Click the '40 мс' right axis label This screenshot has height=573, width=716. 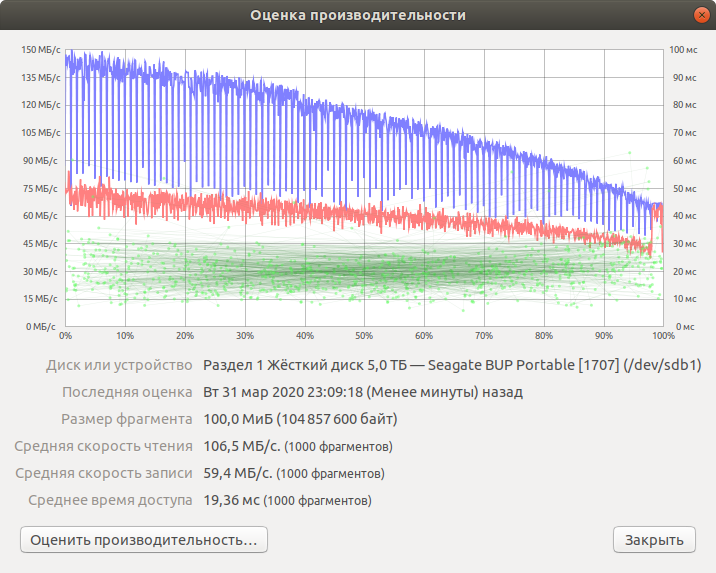684,216
